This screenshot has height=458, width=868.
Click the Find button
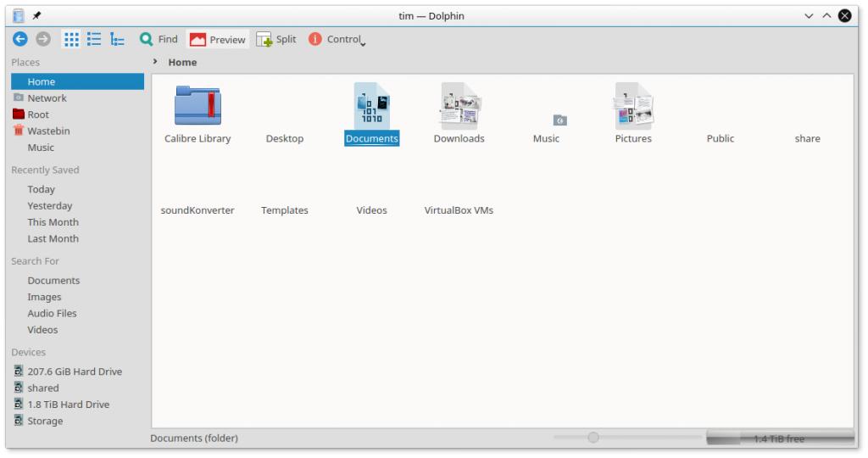pyautogui.click(x=159, y=40)
